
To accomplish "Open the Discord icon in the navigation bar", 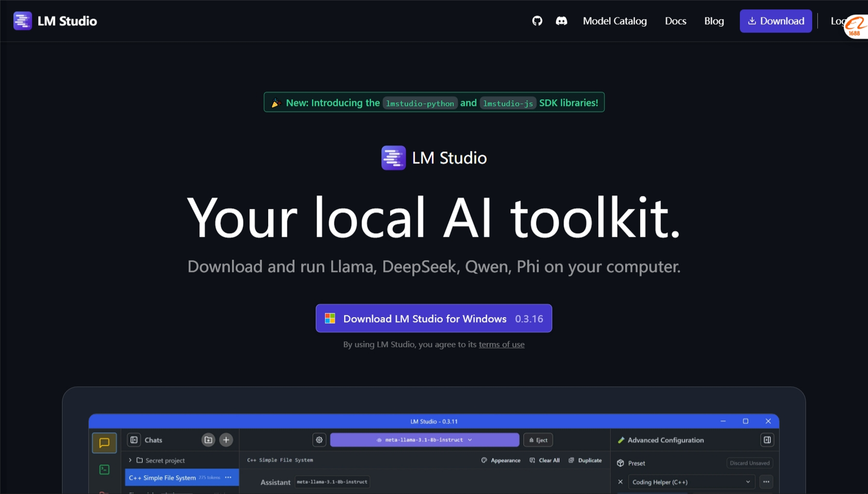I will click(561, 21).
